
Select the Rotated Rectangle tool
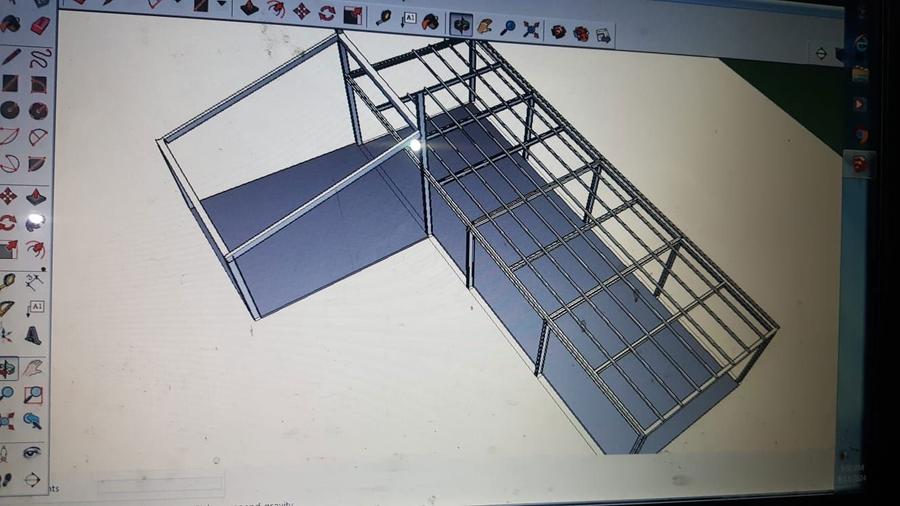point(38,84)
